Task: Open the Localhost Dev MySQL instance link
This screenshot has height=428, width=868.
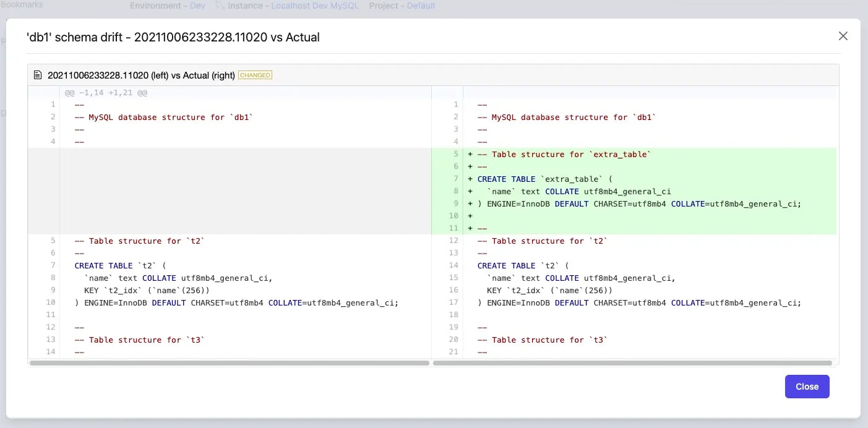Action: [x=315, y=6]
